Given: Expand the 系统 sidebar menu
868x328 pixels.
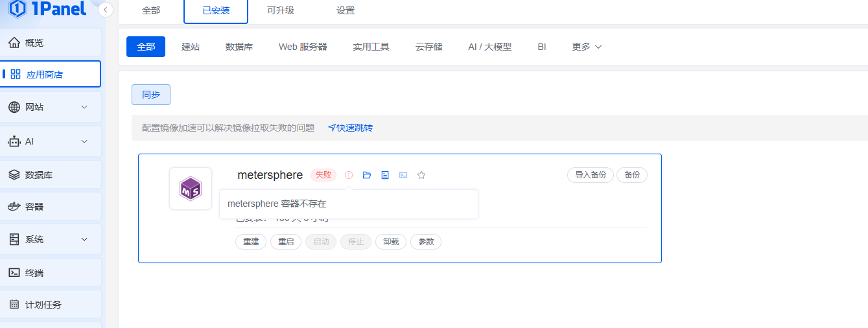Looking at the screenshot, I should click(51, 239).
